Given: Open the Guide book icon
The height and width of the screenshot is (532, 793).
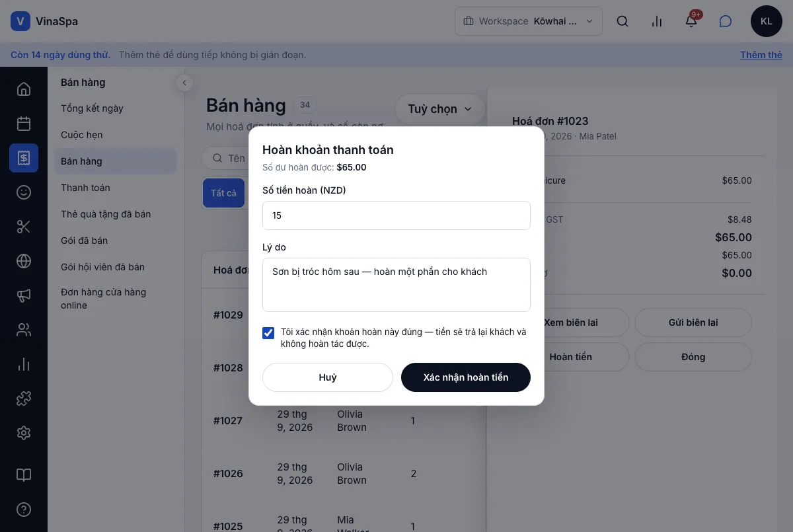Looking at the screenshot, I should 24,475.
